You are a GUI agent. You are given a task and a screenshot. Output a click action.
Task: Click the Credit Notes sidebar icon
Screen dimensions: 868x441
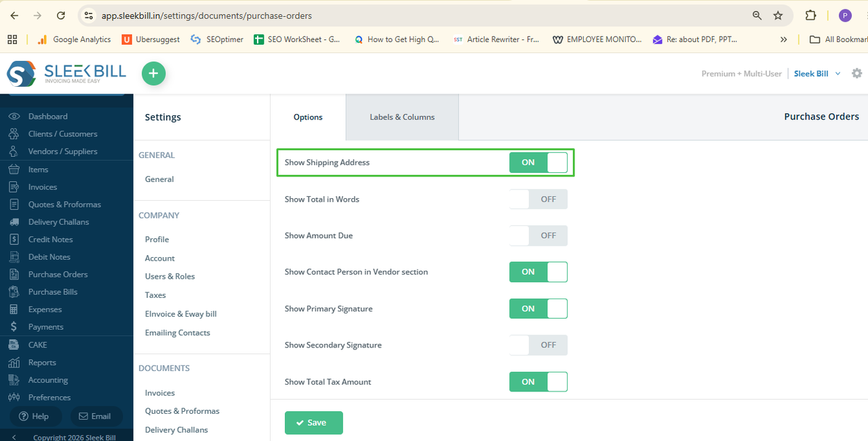pos(14,239)
